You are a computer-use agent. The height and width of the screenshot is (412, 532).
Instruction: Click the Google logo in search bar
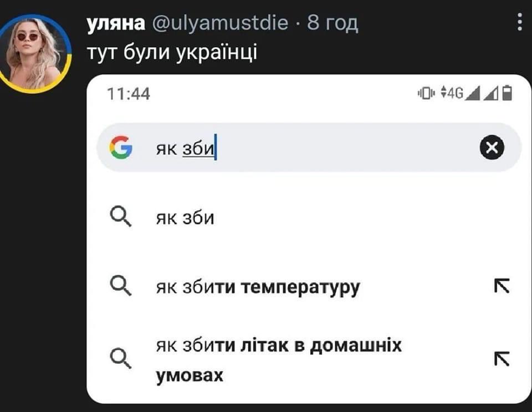click(x=120, y=148)
